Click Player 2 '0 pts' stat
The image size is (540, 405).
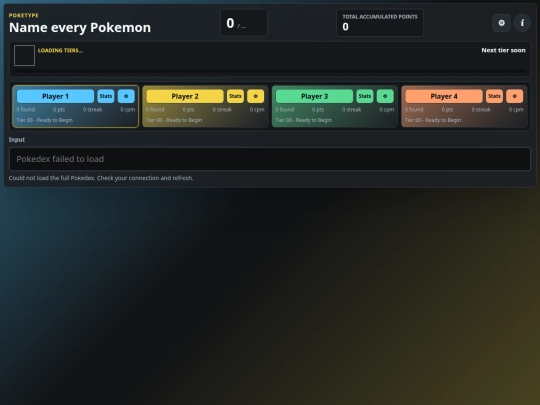(188, 110)
